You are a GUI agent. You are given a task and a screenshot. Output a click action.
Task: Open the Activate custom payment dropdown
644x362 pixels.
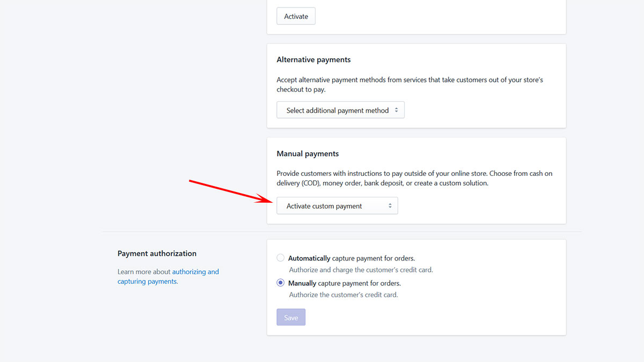tap(337, 206)
